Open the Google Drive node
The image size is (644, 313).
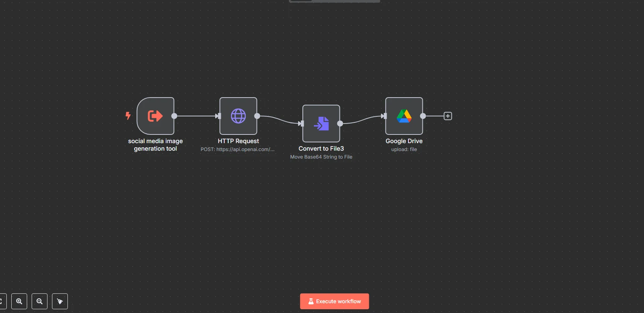click(x=404, y=116)
